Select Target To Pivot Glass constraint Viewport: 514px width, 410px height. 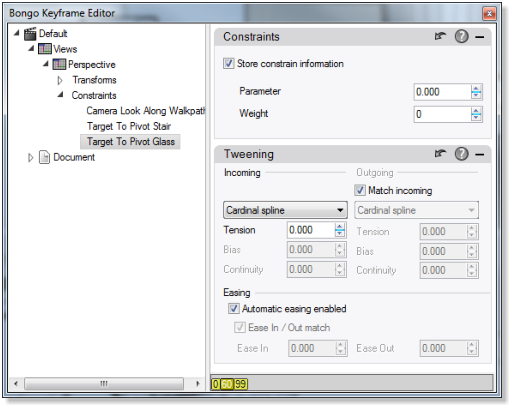point(131,142)
